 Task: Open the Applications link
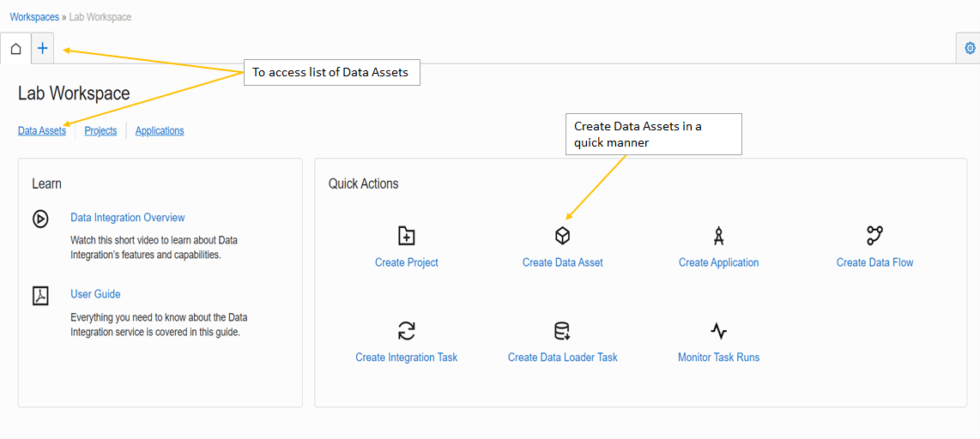pyautogui.click(x=160, y=131)
